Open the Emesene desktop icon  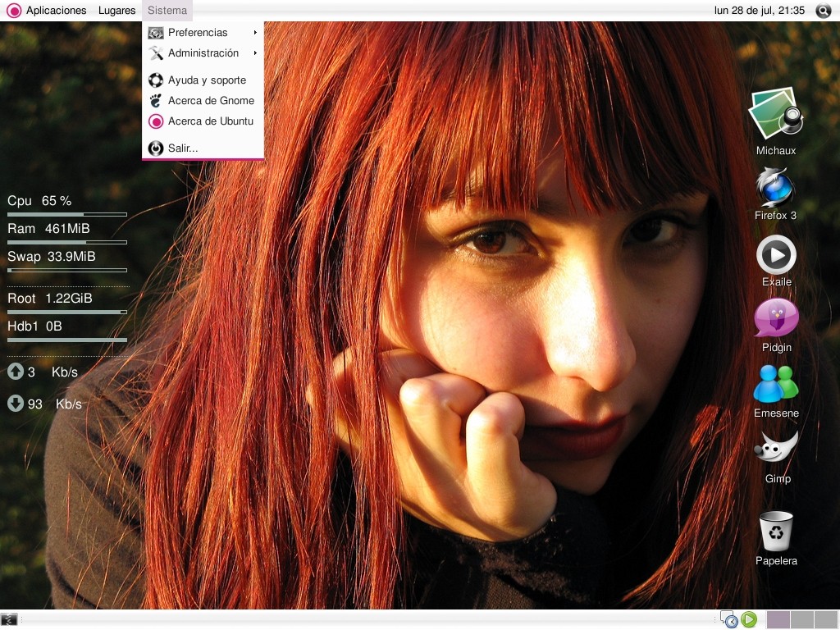tap(776, 384)
